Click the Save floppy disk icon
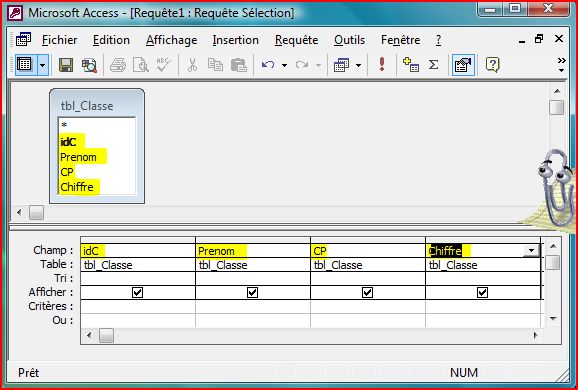Screen dimensions: 578x390 [66, 65]
